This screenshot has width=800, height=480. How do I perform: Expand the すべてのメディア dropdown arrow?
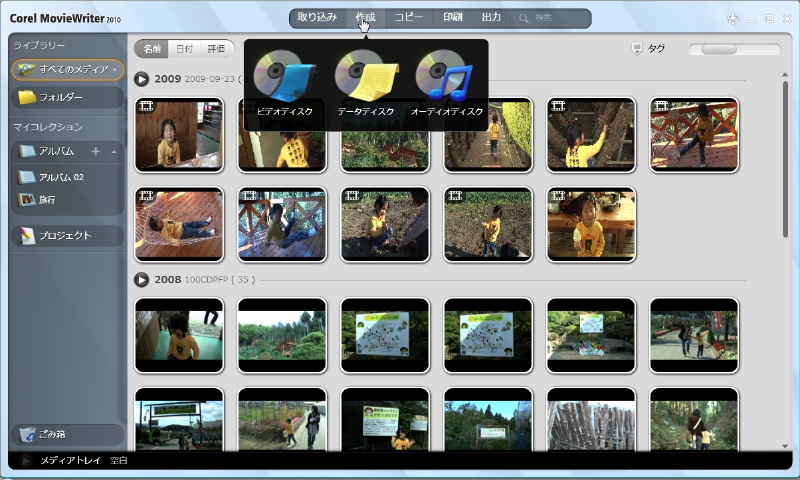[115, 70]
